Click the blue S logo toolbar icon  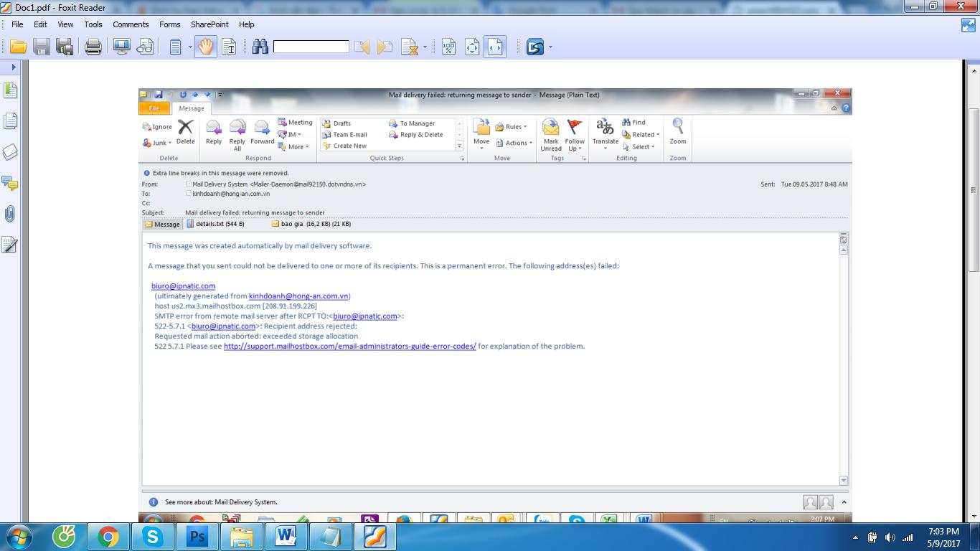click(535, 47)
